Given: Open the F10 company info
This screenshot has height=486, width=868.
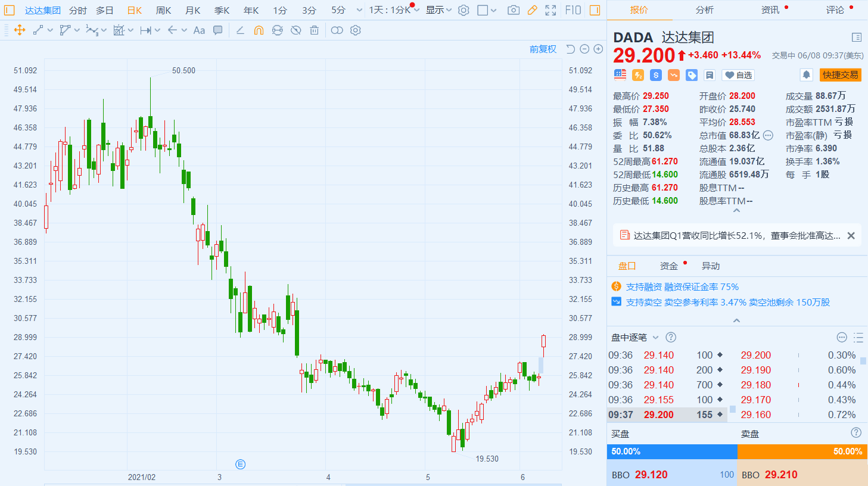Looking at the screenshot, I should pyautogui.click(x=573, y=10).
